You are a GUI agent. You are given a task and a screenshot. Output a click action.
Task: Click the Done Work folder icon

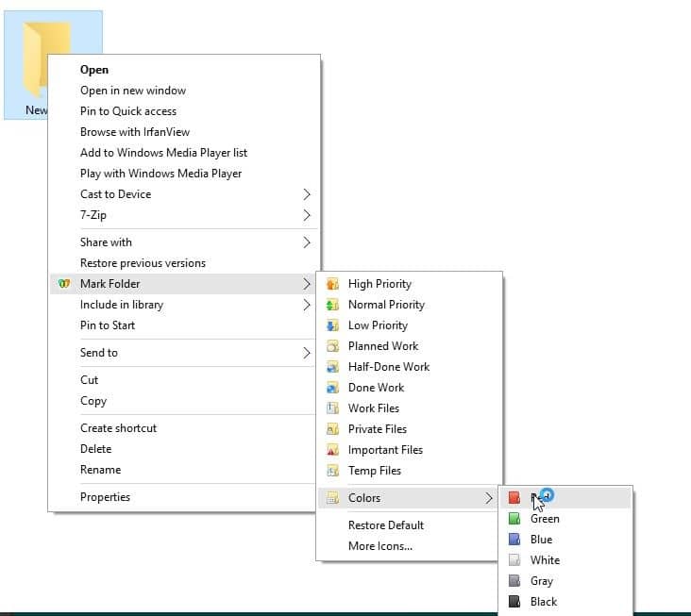click(x=332, y=388)
